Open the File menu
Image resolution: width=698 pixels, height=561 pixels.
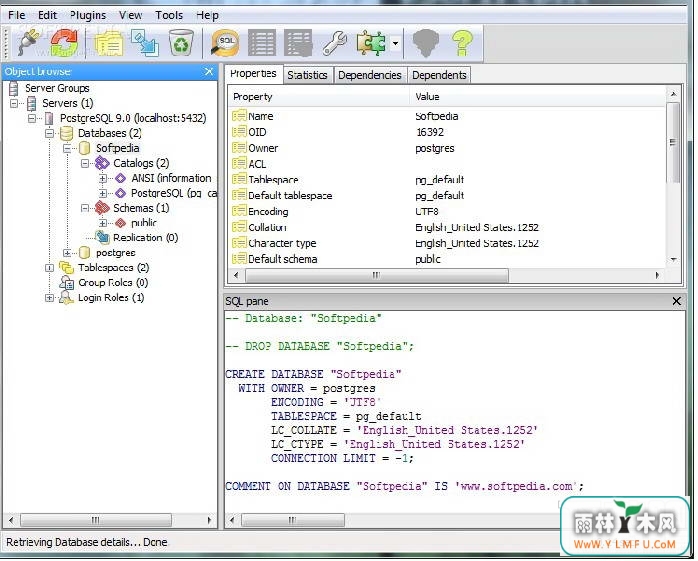(x=16, y=15)
